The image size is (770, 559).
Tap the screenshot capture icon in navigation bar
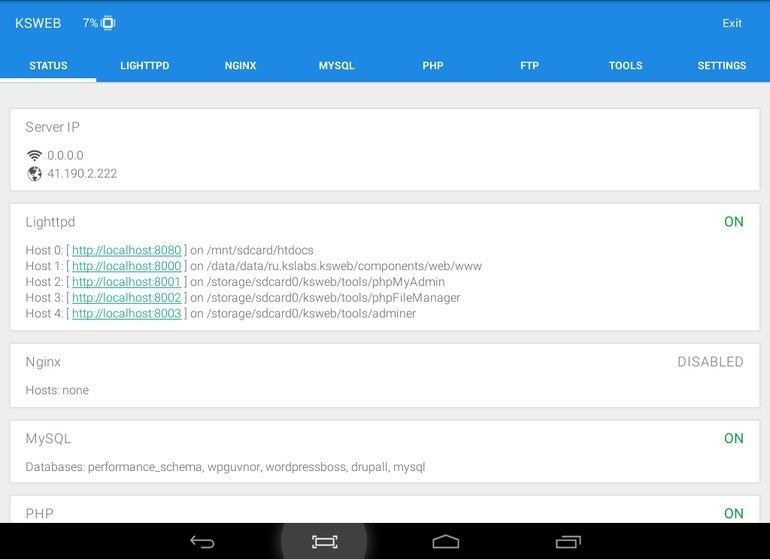[x=325, y=542]
